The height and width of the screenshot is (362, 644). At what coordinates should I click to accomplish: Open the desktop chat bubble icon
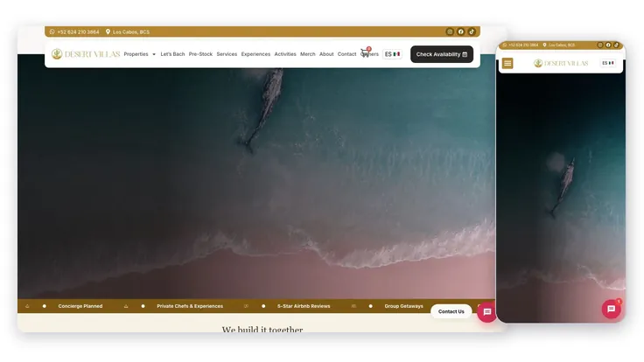point(487,312)
